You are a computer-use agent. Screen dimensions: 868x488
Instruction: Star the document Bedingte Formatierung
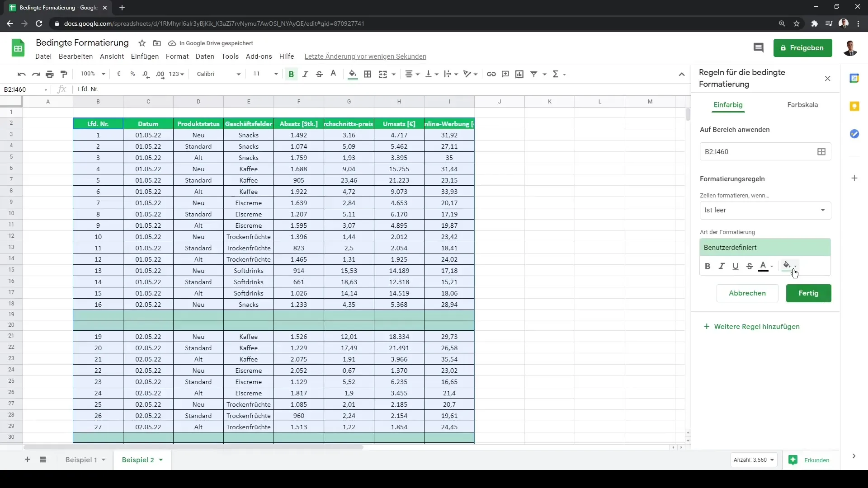point(142,43)
